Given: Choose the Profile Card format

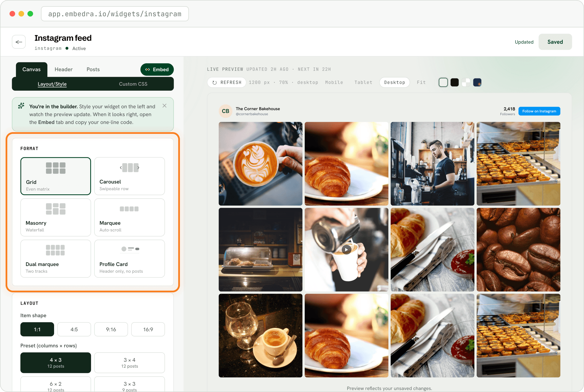Looking at the screenshot, I should 129,258.
